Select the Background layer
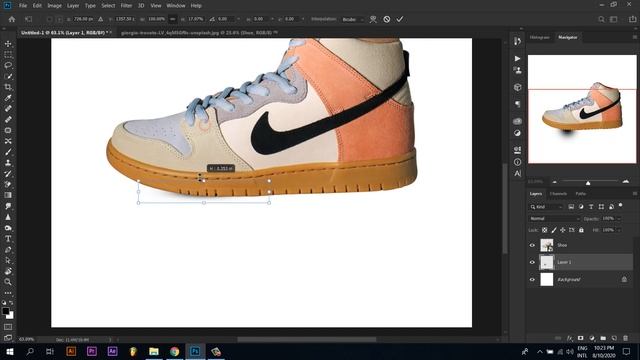 580,280
